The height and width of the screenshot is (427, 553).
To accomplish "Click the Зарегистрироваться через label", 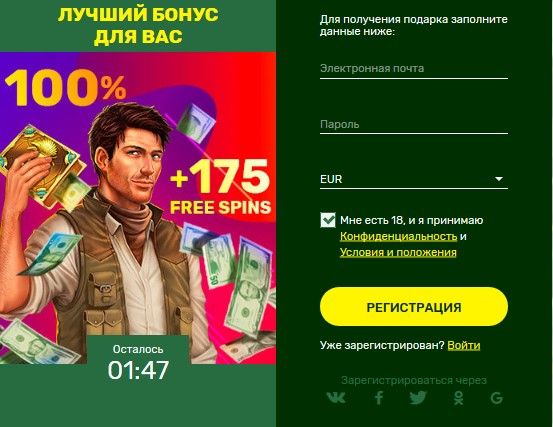I will [x=414, y=380].
